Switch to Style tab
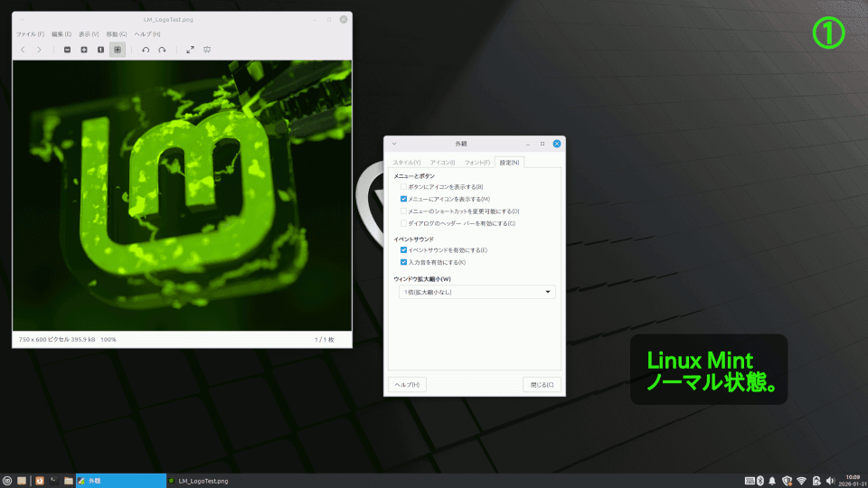Screen dimensions: 868x488 click(407, 162)
